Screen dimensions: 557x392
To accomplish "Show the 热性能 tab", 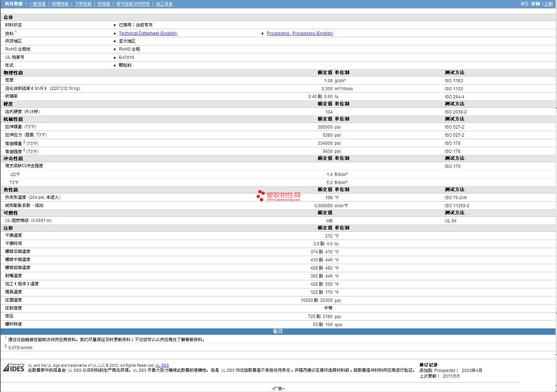I will [x=104, y=4].
